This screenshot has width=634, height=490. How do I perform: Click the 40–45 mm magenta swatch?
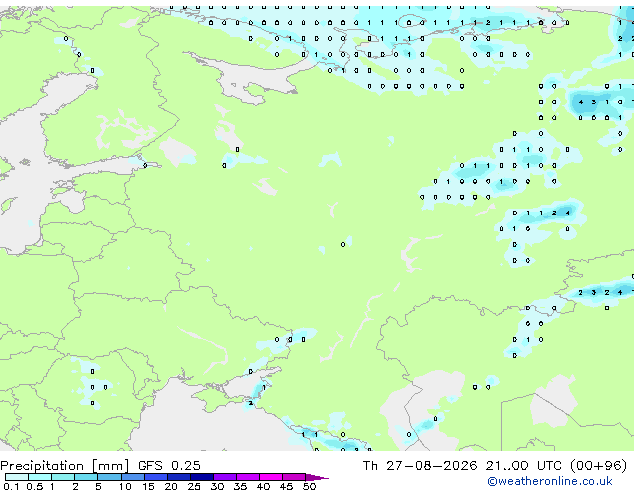tap(271, 477)
